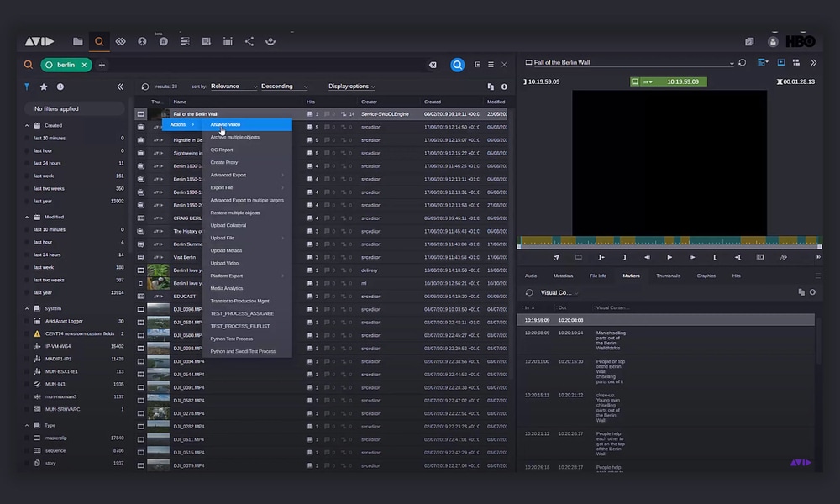Clear the search field with the backspace icon
This screenshot has width=840, height=504.
tap(433, 65)
